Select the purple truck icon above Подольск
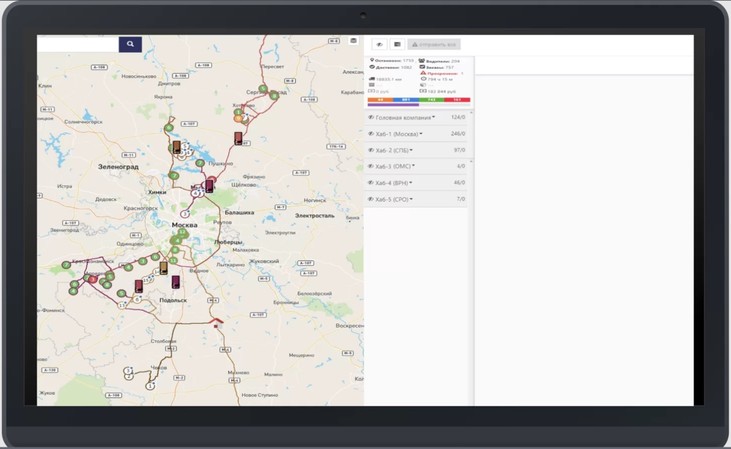Viewport: 731px width, 449px height. [x=176, y=282]
